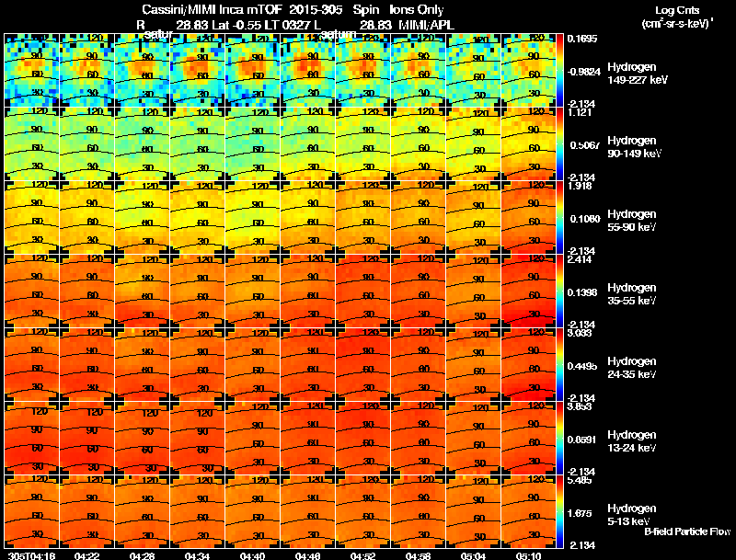Click the 0.5067 colorbar midpoint value
Image resolution: width=736 pixels, height=560 pixels.
pos(584,145)
